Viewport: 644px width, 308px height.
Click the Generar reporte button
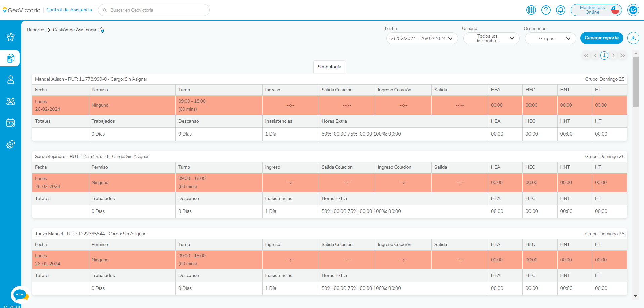tap(601, 38)
